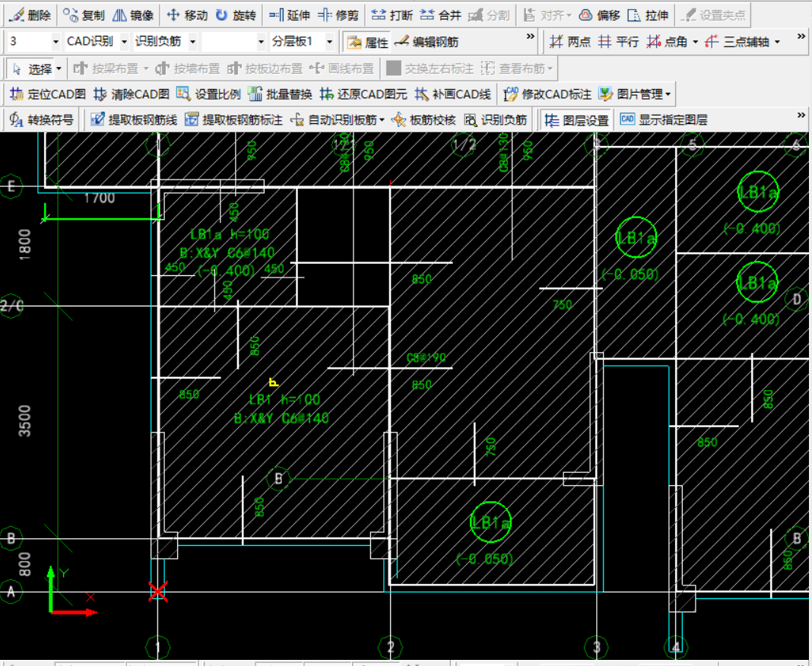The image size is (812, 666).
Task: Open 图层设置 layer settings
Action: click(577, 120)
